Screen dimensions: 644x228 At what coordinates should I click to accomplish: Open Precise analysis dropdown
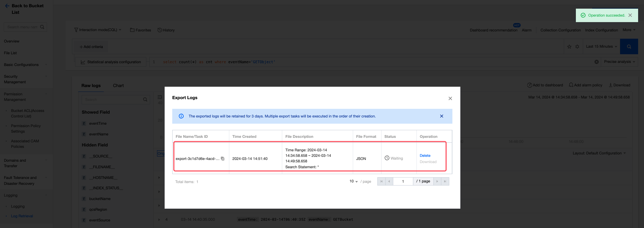click(x=619, y=61)
